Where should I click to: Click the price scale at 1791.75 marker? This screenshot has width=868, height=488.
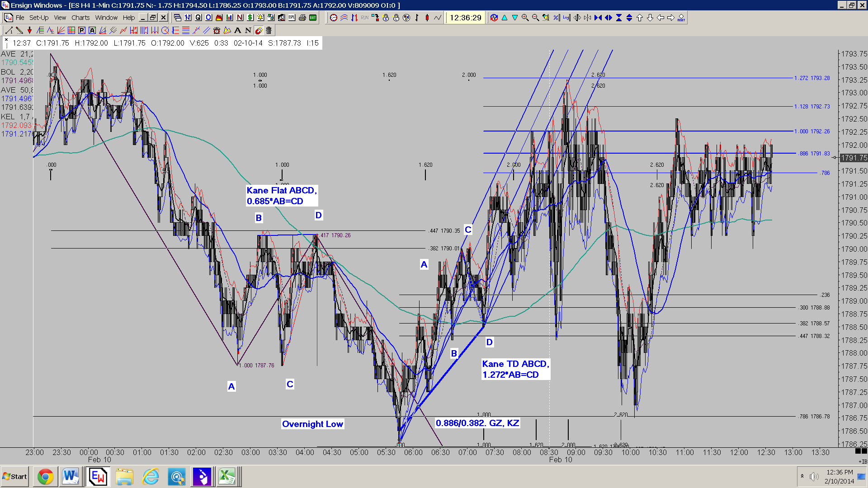tap(854, 158)
